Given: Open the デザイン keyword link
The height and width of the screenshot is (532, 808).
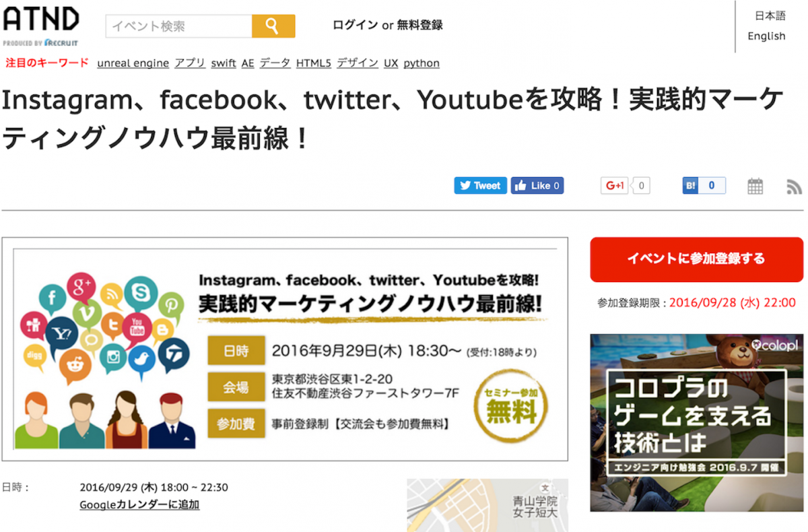Looking at the screenshot, I should [x=358, y=63].
